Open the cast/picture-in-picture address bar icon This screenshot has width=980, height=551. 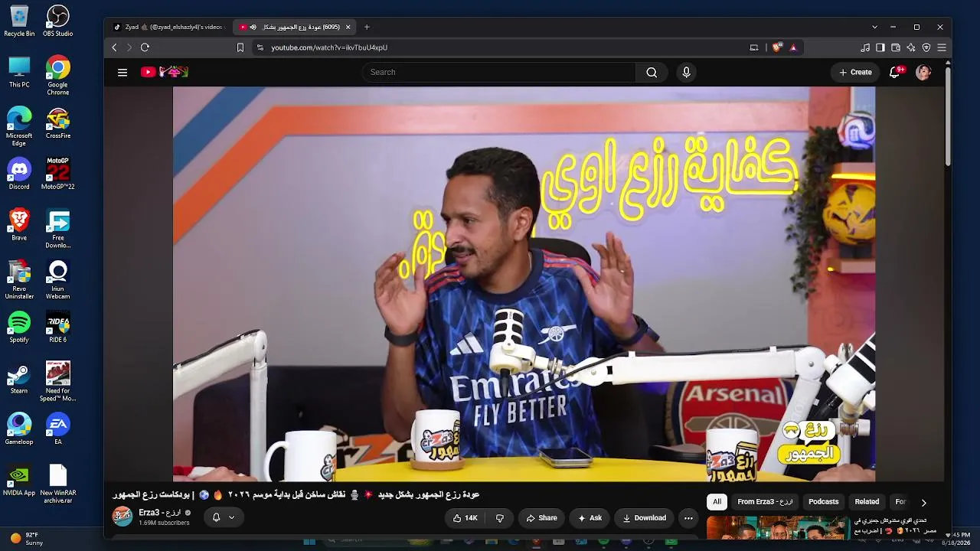[x=754, y=47]
